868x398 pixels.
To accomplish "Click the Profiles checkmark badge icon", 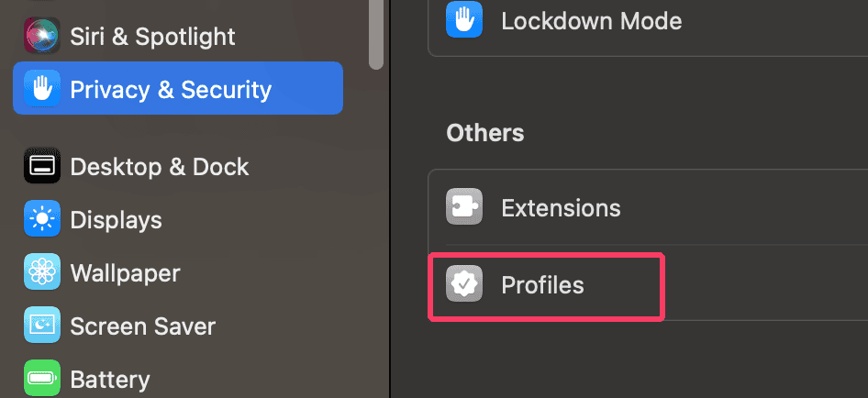I will pyautogui.click(x=464, y=285).
